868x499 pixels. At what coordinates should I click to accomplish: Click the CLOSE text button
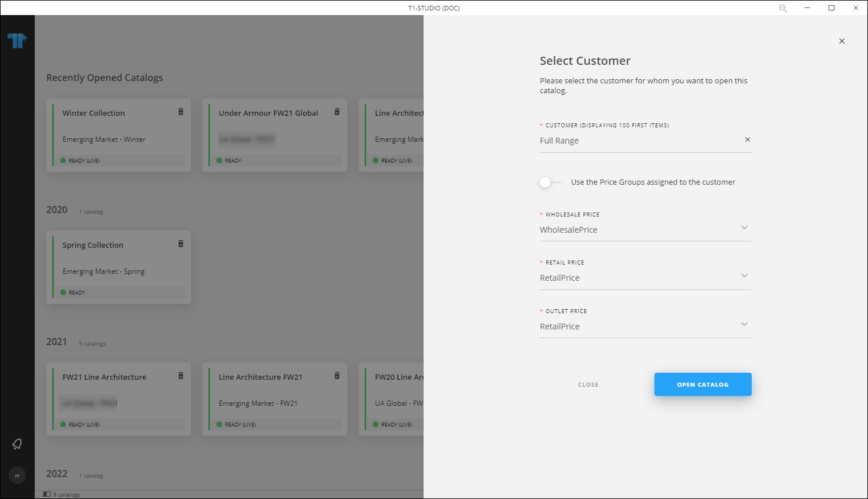tap(588, 384)
